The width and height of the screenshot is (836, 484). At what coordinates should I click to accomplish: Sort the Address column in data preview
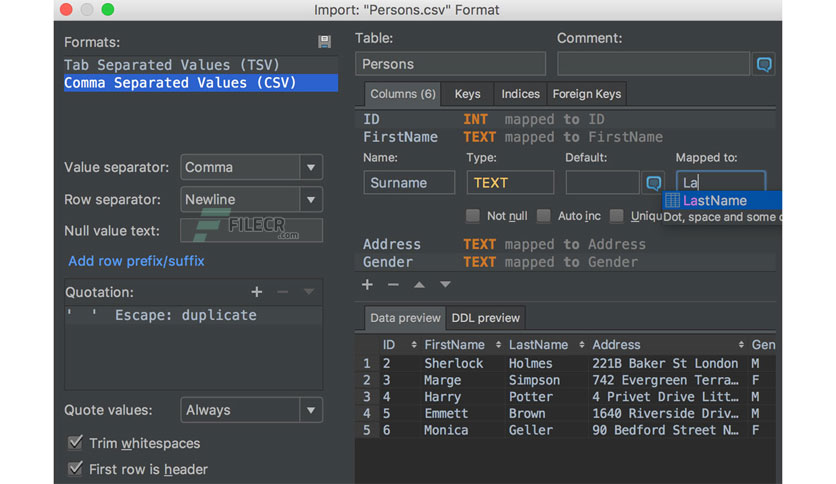point(741,345)
